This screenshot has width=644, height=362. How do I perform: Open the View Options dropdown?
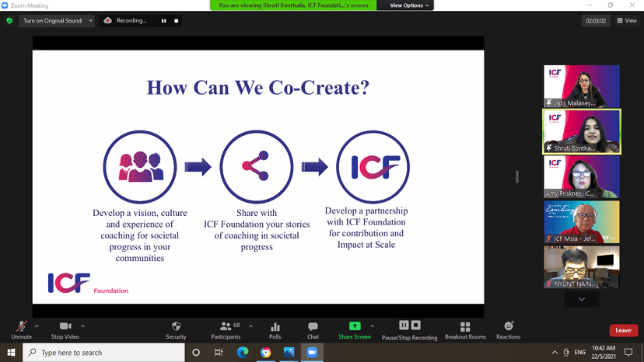pos(409,5)
